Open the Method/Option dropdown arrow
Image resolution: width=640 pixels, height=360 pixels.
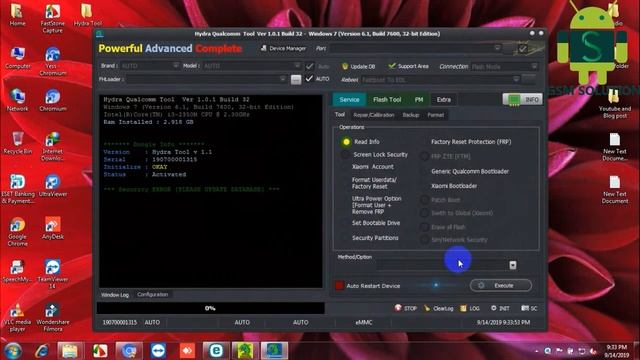coord(513,265)
